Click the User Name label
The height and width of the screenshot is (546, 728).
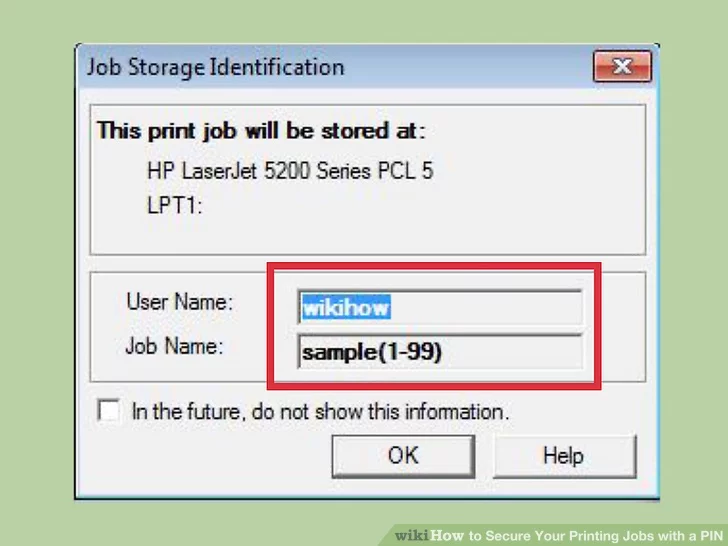[x=179, y=302]
